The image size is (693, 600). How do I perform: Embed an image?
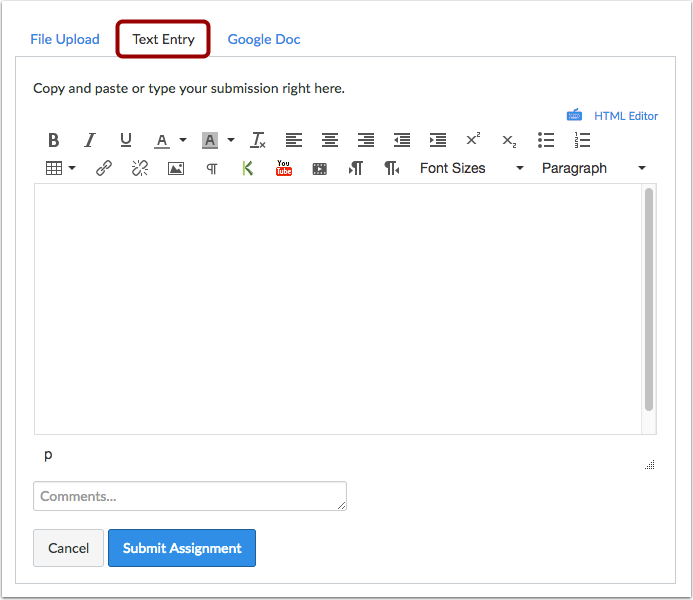[176, 168]
